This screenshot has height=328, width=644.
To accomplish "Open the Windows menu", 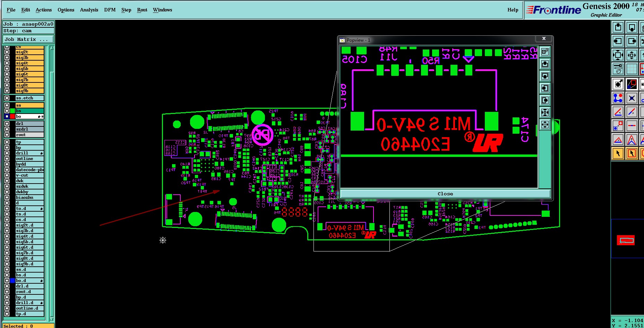I will coord(163,10).
